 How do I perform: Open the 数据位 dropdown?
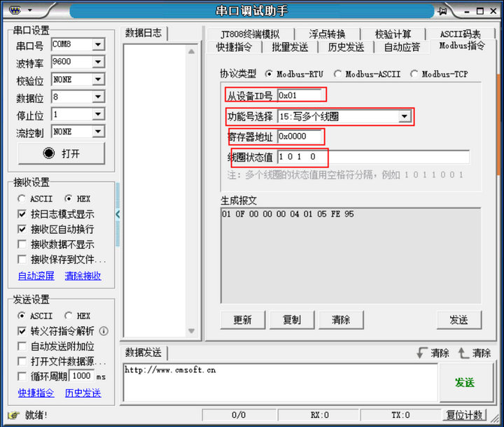99,97
